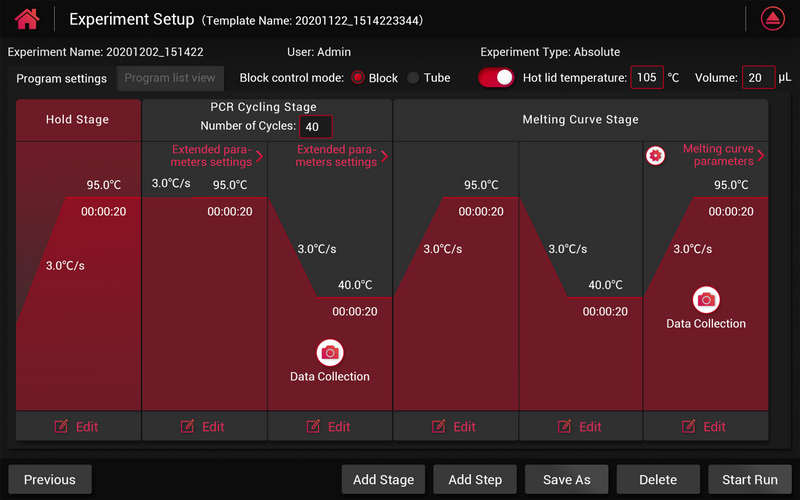Click the melting curve Data Collection camera icon
The image size is (800, 500).
click(706, 299)
